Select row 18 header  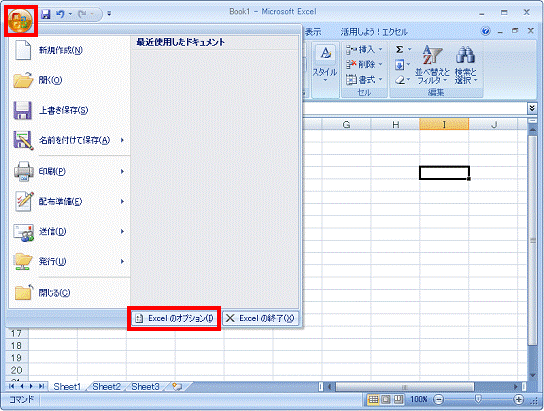click(x=16, y=346)
